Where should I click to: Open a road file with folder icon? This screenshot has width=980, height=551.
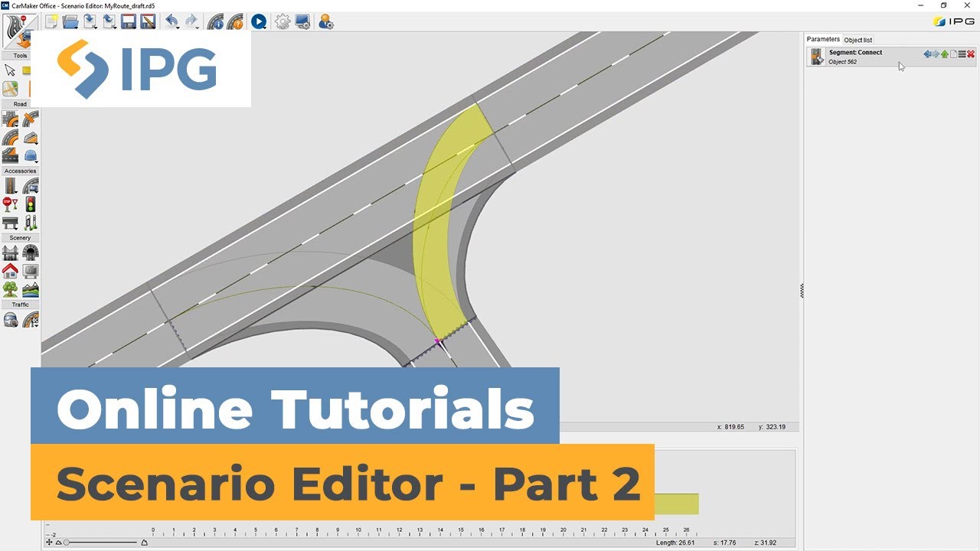tap(70, 21)
